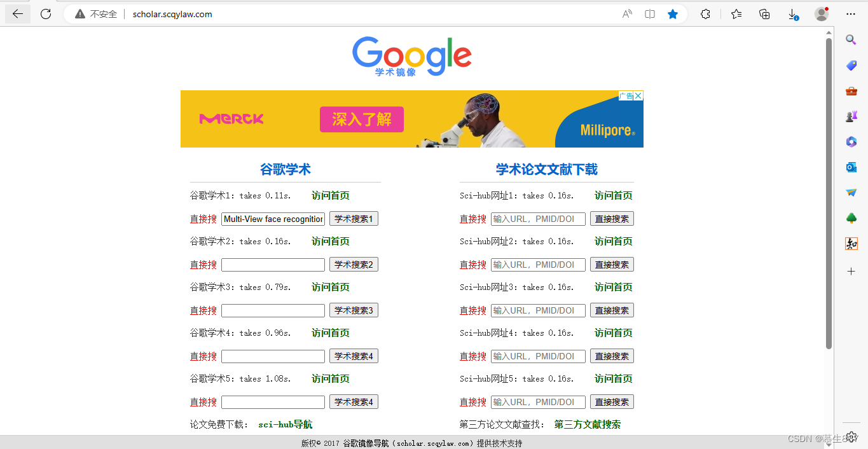Open sidebar settings gear

pos(851,436)
